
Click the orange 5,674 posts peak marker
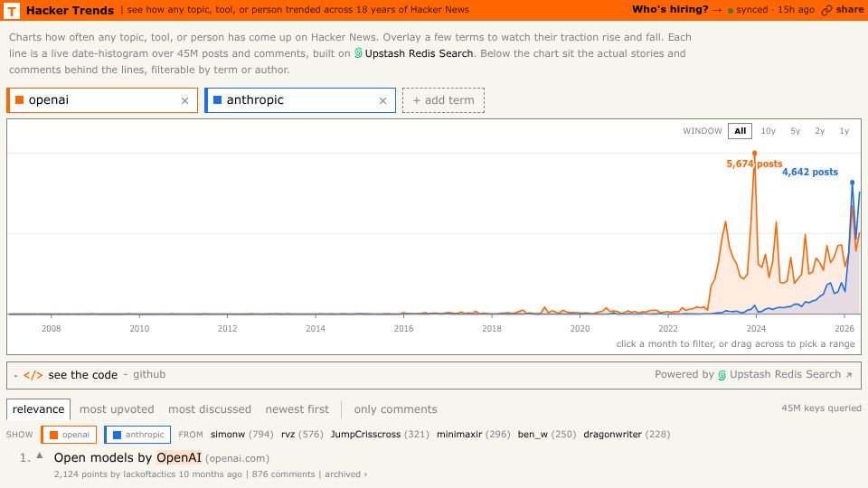point(754,154)
